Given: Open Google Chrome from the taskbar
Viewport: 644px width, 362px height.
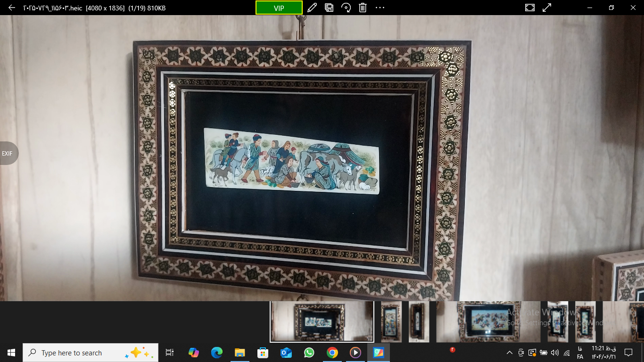Looking at the screenshot, I should pyautogui.click(x=332, y=353).
